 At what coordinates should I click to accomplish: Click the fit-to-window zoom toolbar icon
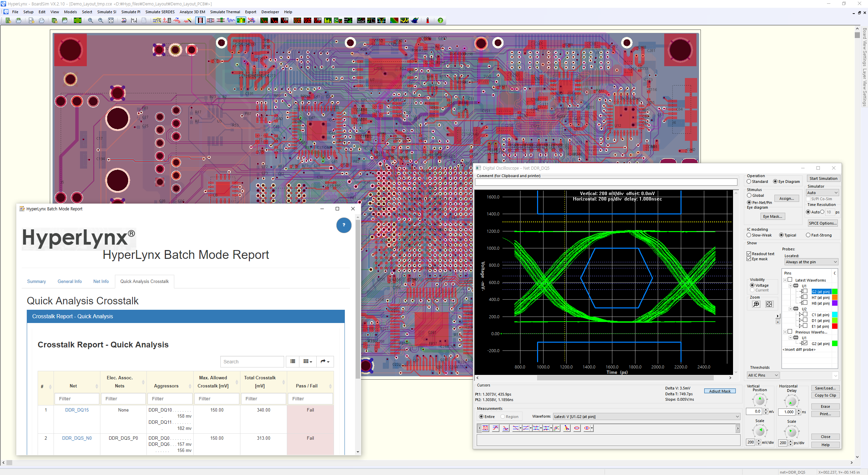tap(111, 20)
